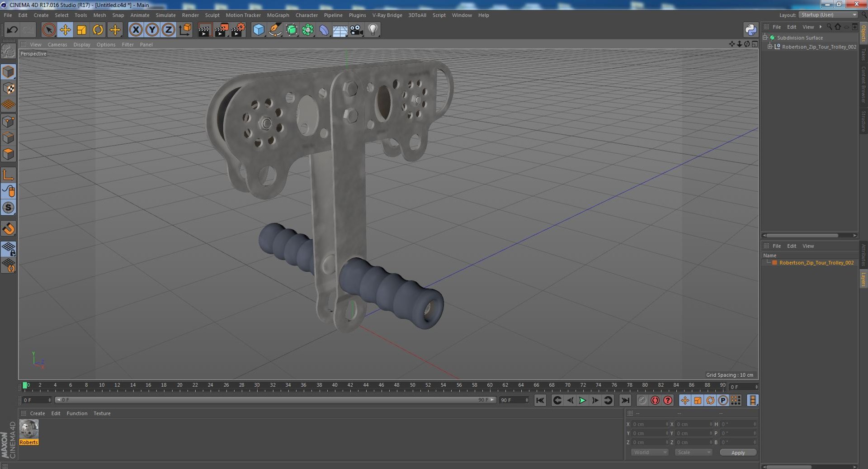Screen dimensions: 868x469
Task: Click the Undo arrow icon
Action: [x=12, y=30]
